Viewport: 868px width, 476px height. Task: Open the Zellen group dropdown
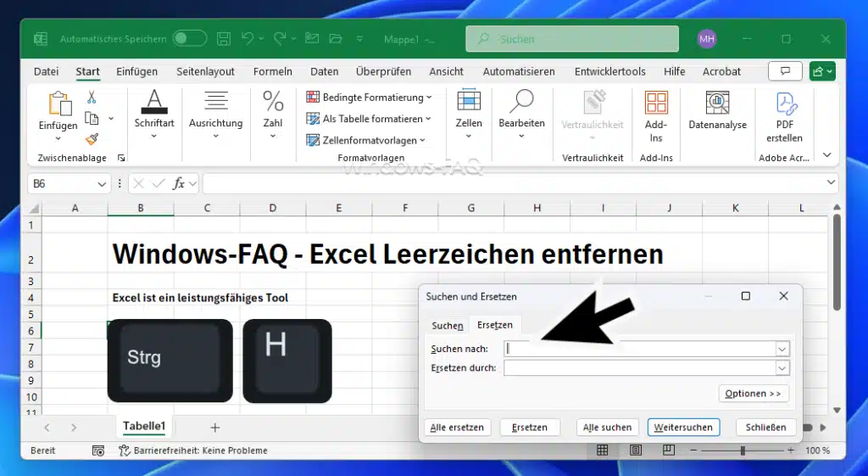(x=468, y=115)
